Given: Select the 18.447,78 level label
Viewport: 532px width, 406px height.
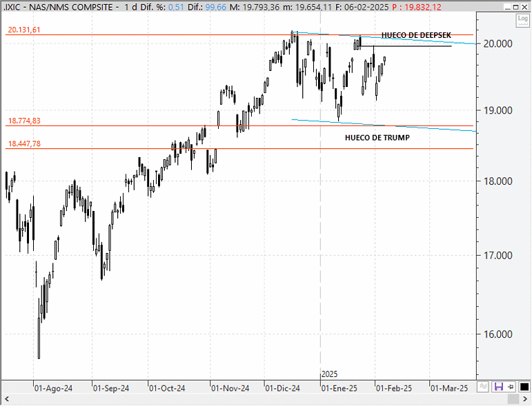Looking at the screenshot, I should click(x=24, y=143).
